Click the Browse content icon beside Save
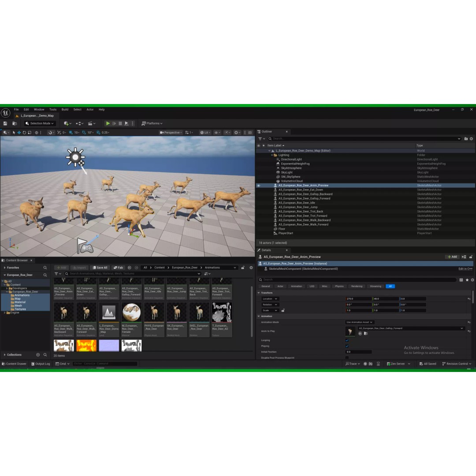Image resolution: width=476 pixels, height=476 pixels. pyautogui.click(x=14, y=123)
